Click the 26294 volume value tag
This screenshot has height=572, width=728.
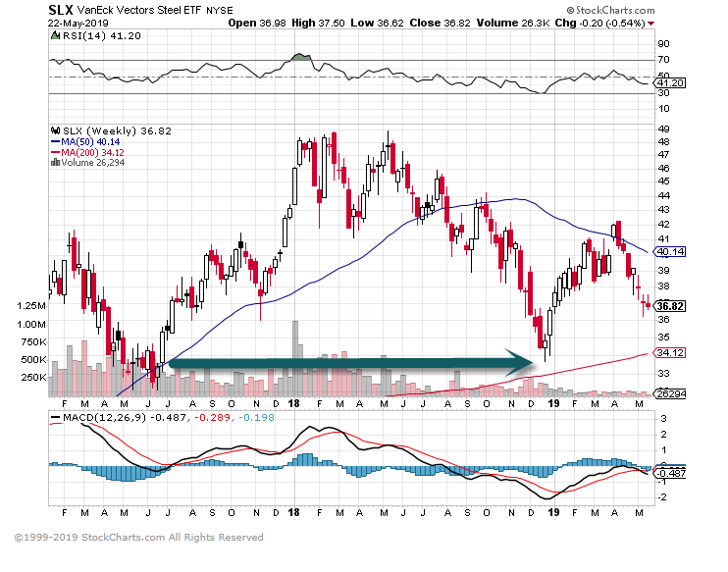(x=670, y=393)
